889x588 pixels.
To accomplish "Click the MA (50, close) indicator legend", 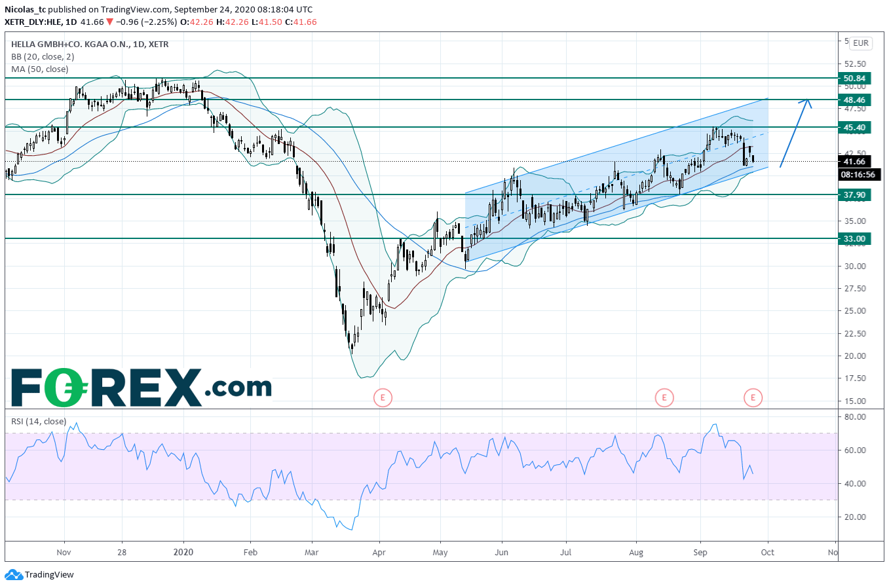I will (x=39, y=69).
